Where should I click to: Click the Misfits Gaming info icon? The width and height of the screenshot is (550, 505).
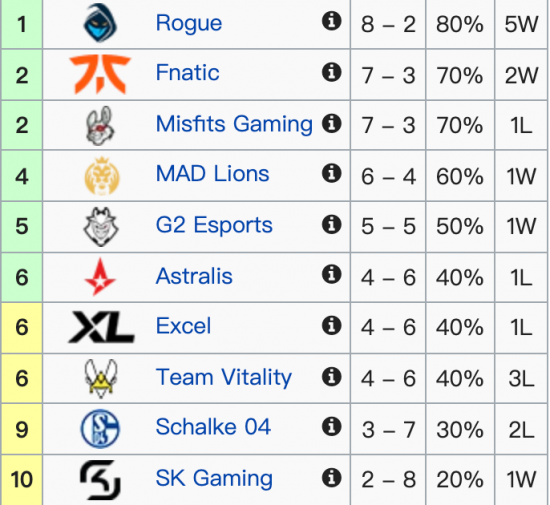point(331,123)
